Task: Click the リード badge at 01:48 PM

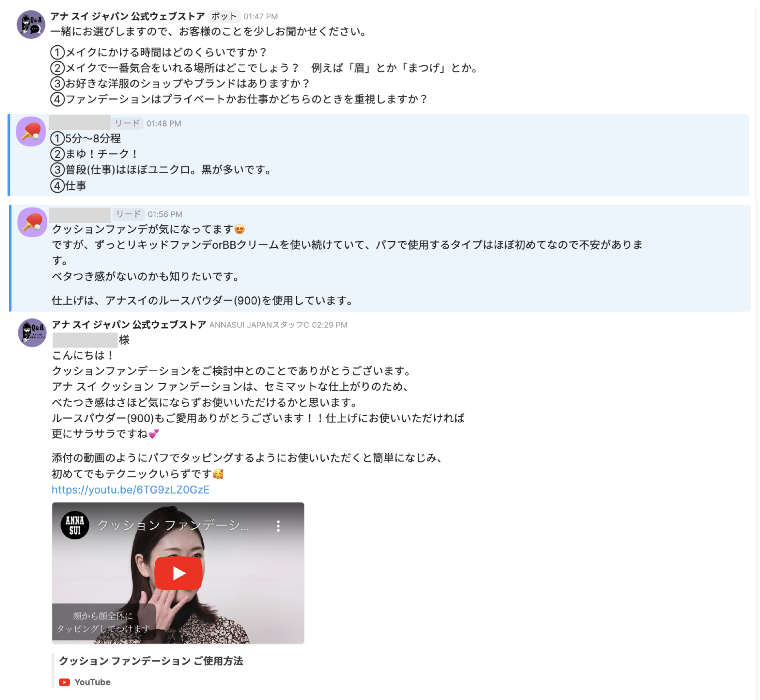Action: (127, 123)
